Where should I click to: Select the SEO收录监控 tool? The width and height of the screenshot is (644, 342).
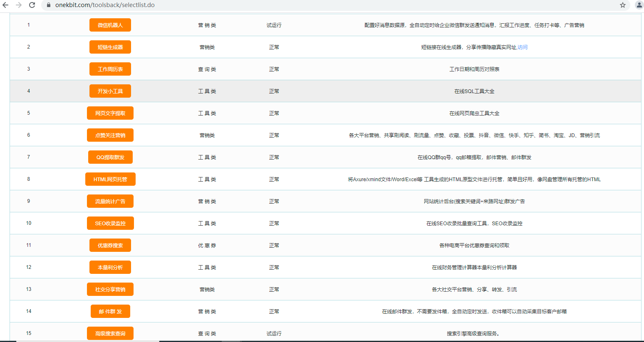click(x=110, y=223)
